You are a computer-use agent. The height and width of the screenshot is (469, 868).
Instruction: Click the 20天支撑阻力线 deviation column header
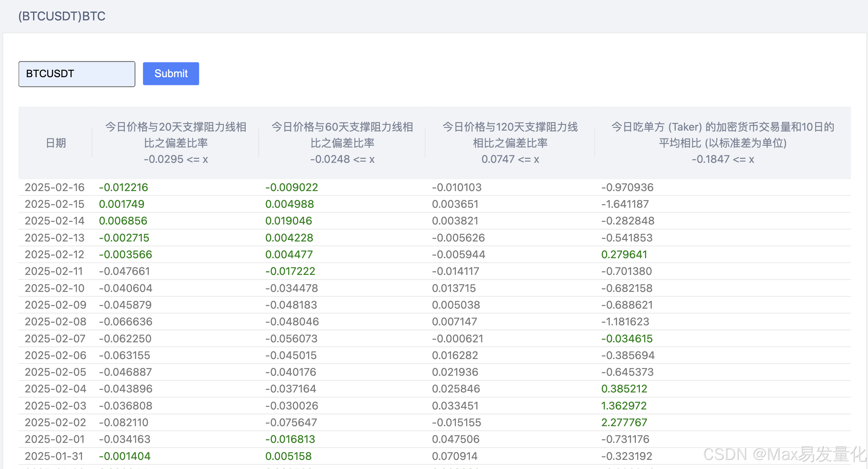[x=176, y=143]
